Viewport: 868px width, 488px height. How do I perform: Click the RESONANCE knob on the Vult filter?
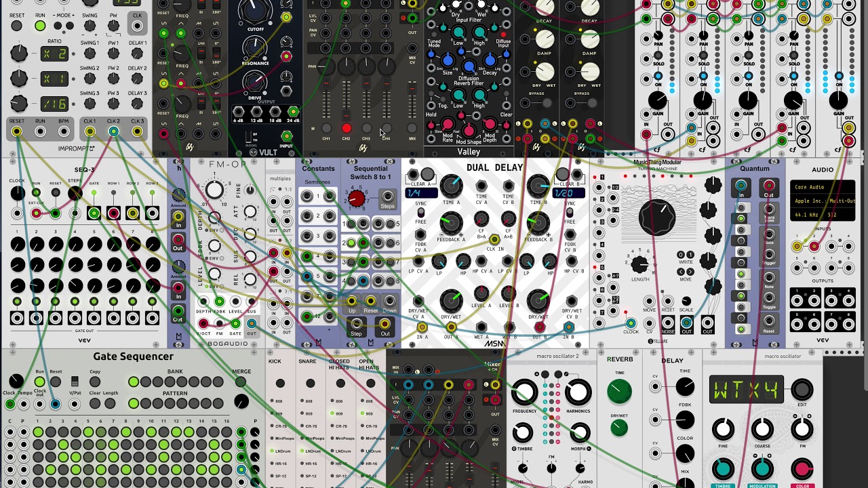click(255, 46)
